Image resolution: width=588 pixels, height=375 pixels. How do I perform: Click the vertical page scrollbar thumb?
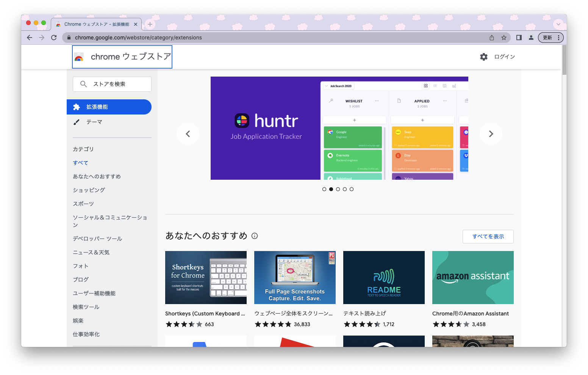click(564, 61)
